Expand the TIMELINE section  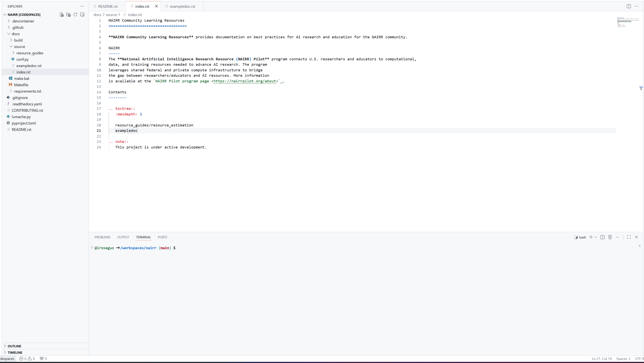pyautogui.click(x=5, y=353)
